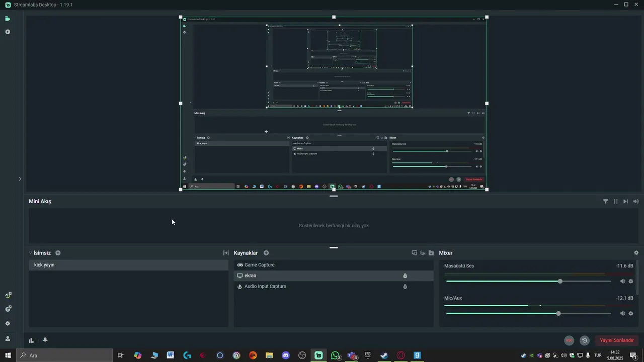Screen dimensions: 644x362
Task: Start recording with the REC button
Action: click(x=569, y=340)
